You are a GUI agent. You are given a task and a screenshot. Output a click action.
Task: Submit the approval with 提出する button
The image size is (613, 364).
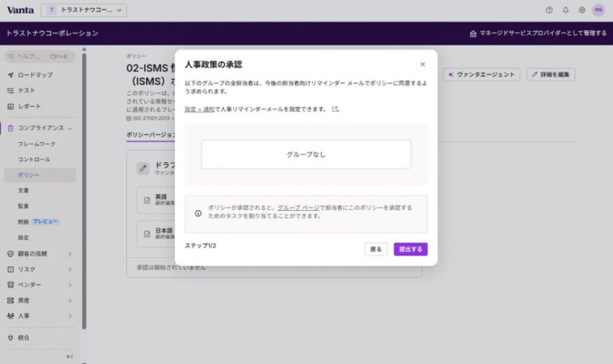[x=410, y=249]
